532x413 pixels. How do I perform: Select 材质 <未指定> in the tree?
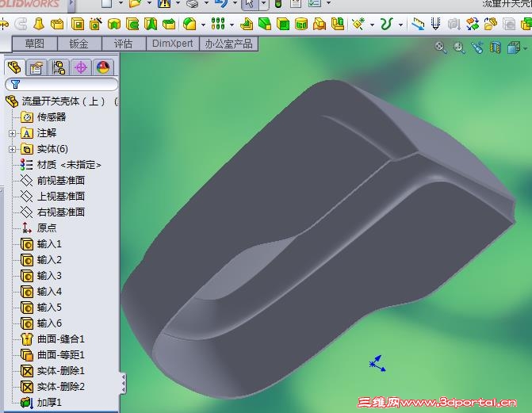(61, 165)
